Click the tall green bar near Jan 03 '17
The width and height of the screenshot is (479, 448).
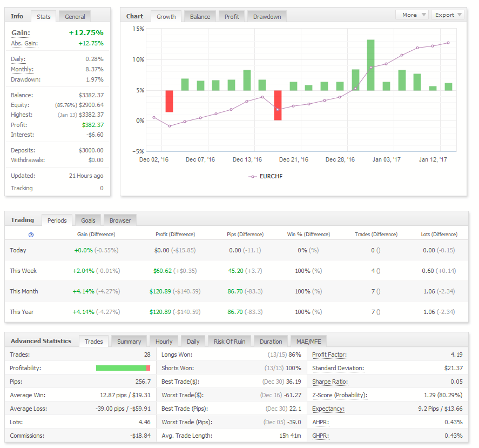coord(370,65)
